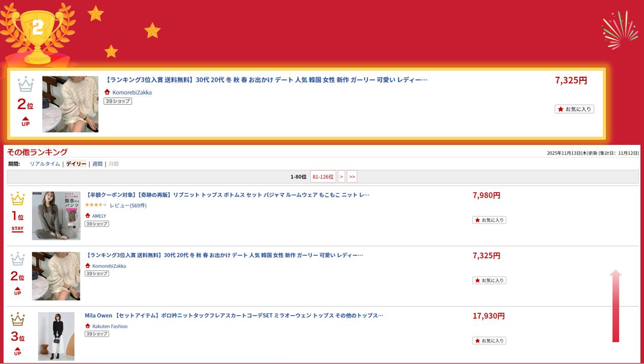
Task: Open the 81-126位 ranking page
Action: tap(323, 176)
